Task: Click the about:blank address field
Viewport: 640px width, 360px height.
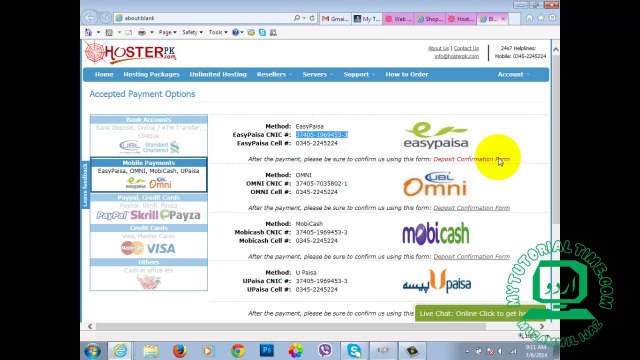Action: pos(204,18)
